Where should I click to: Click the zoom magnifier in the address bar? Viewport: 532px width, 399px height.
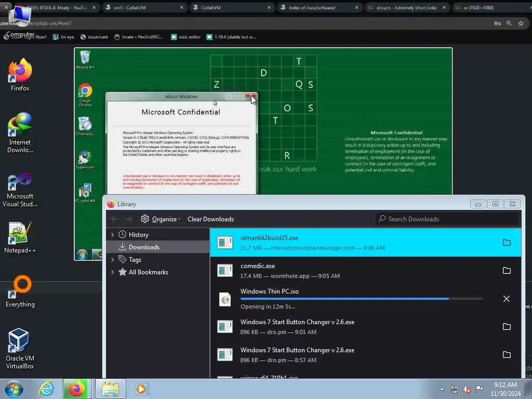[x=509, y=23]
